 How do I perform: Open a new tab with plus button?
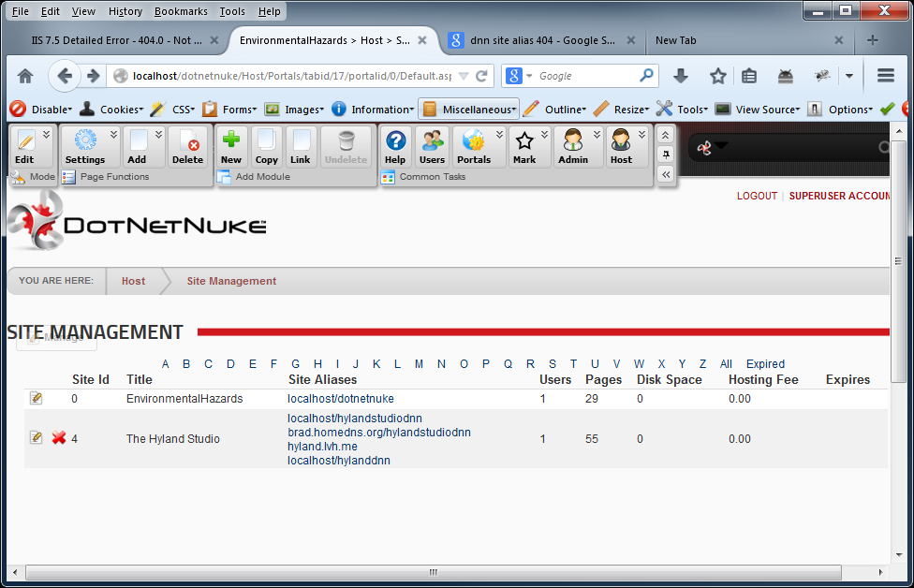point(872,40)
